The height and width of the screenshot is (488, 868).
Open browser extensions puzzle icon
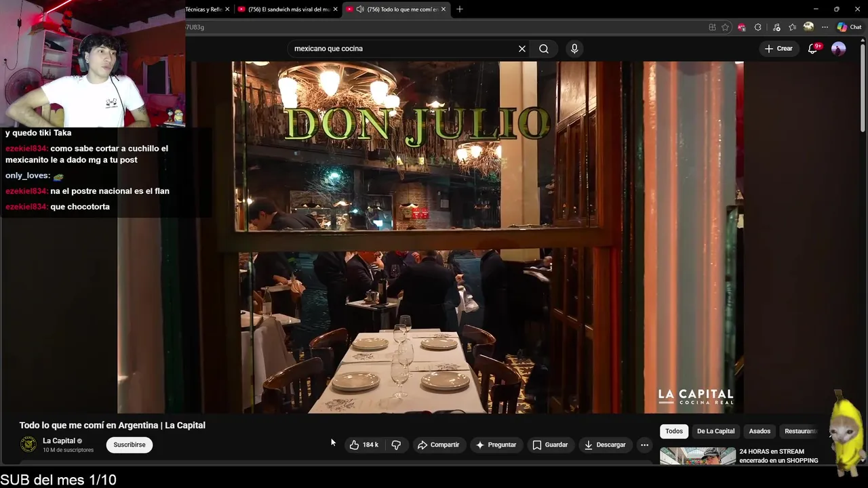(x=757, y=27)
